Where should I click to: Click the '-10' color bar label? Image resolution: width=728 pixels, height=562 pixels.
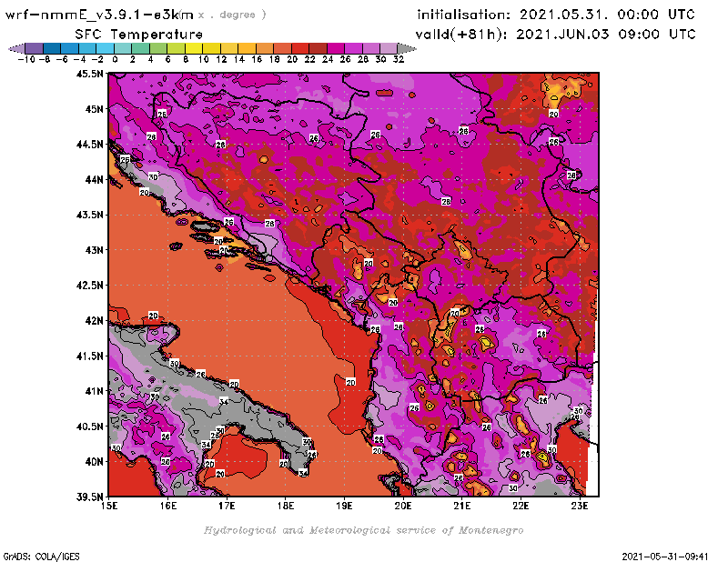pos(26,59)
